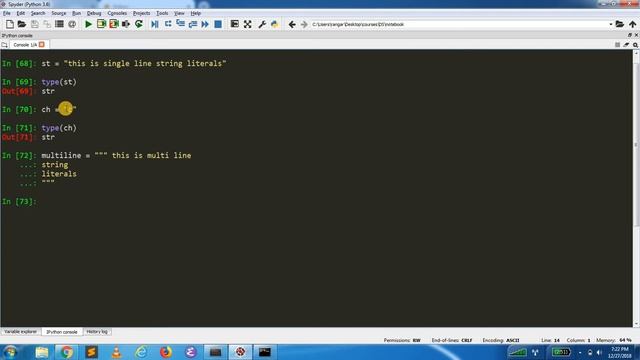This screenshot has width=640, height=360.
Task: Open the Run menu
Action: click(76, 13)
